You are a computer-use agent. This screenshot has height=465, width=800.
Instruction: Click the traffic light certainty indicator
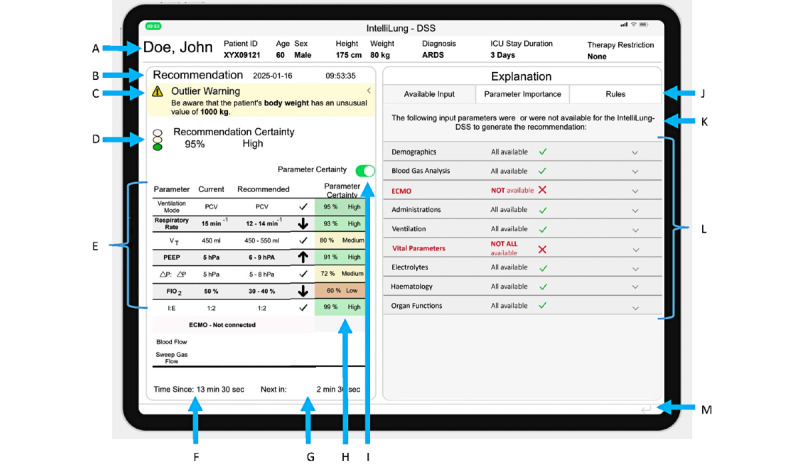coord(158,139)
